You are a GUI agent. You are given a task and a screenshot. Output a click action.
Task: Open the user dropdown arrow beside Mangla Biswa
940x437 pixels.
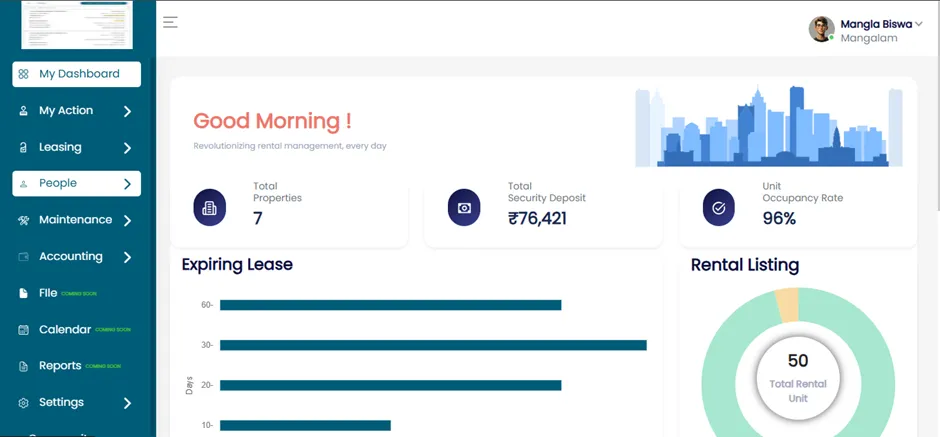click(918, 25)
